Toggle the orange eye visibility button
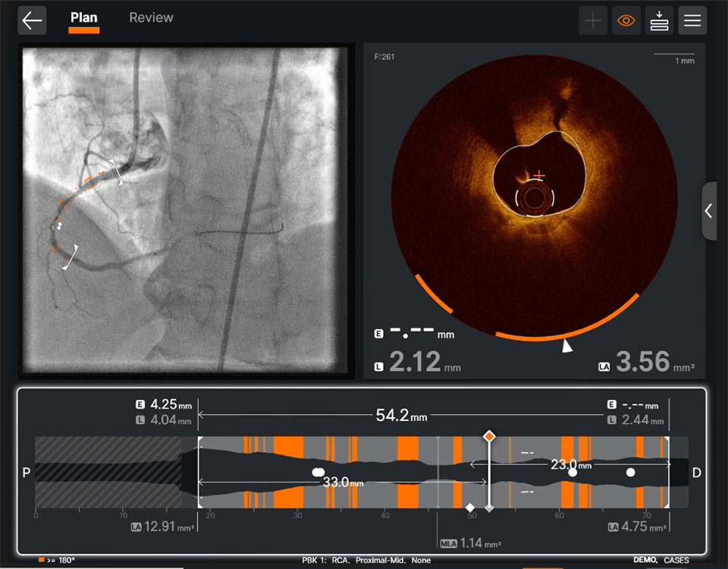Image resolution: width=728 pixels, height=569 pixels. pos(626,20)
